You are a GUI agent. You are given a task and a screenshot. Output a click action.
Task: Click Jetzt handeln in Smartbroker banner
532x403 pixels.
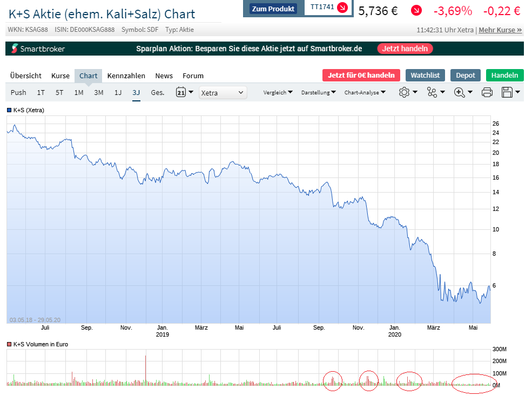[x=405, y=49]
